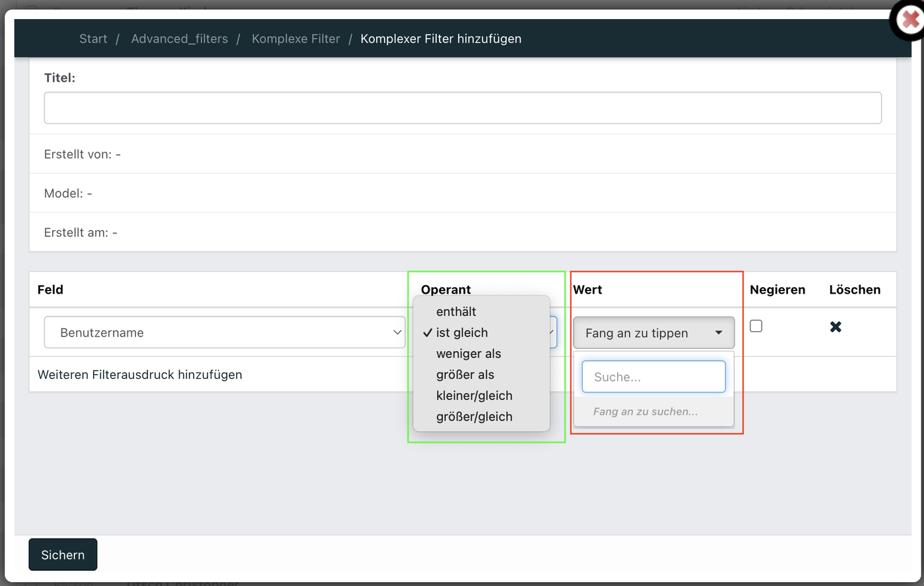Click the "Suche..." search box
Image resolution: width=924 pixels, height=586 pixels.
653,376
